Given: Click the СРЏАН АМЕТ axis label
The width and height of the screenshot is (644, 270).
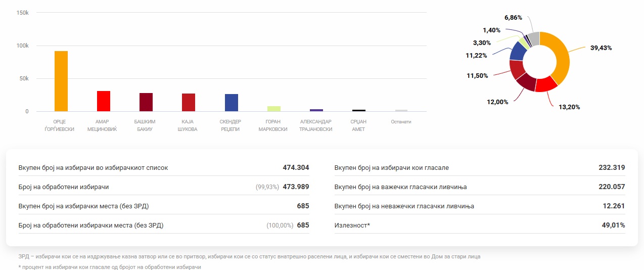Looking at the screenshot, I should tap(358, 125).
